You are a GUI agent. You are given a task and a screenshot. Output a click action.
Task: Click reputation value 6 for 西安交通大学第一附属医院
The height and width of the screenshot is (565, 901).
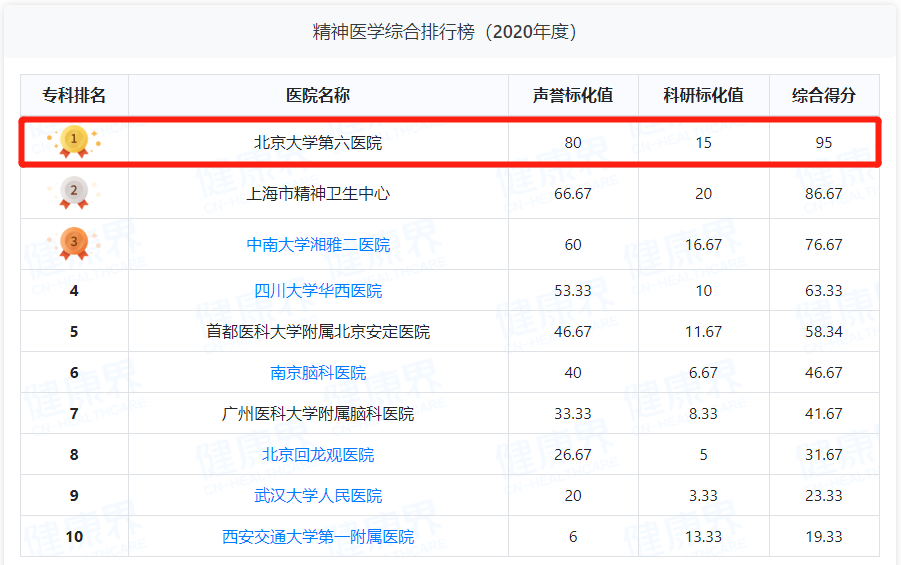tap(573, 537)
